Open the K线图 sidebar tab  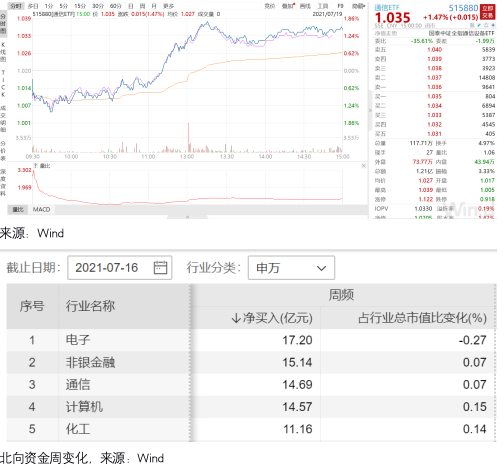tap(3, 52)
